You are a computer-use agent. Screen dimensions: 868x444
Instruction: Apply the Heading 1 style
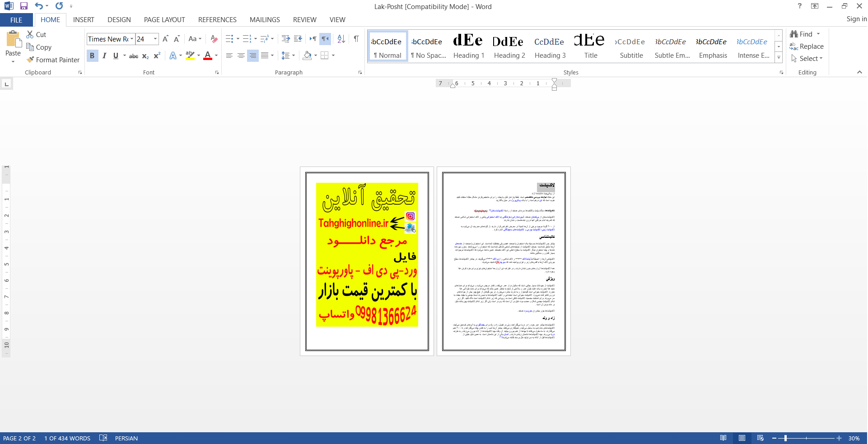(x=469, y=46)
